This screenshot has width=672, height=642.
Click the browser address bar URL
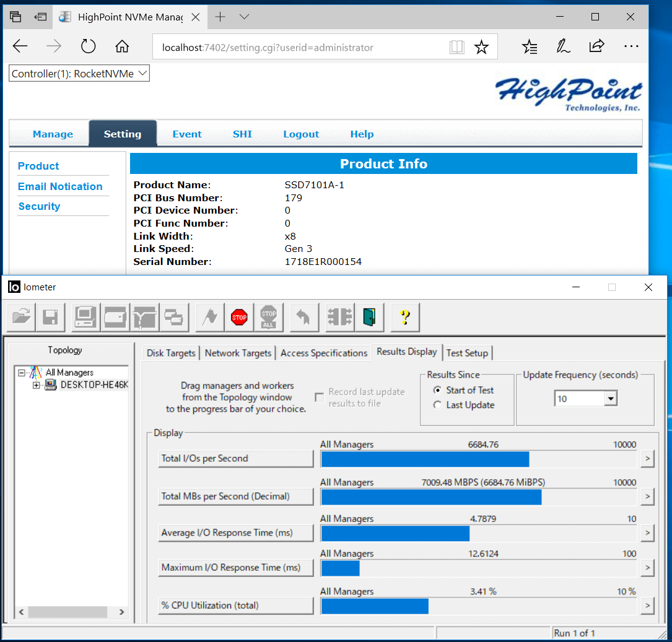[x=268, y=47]
